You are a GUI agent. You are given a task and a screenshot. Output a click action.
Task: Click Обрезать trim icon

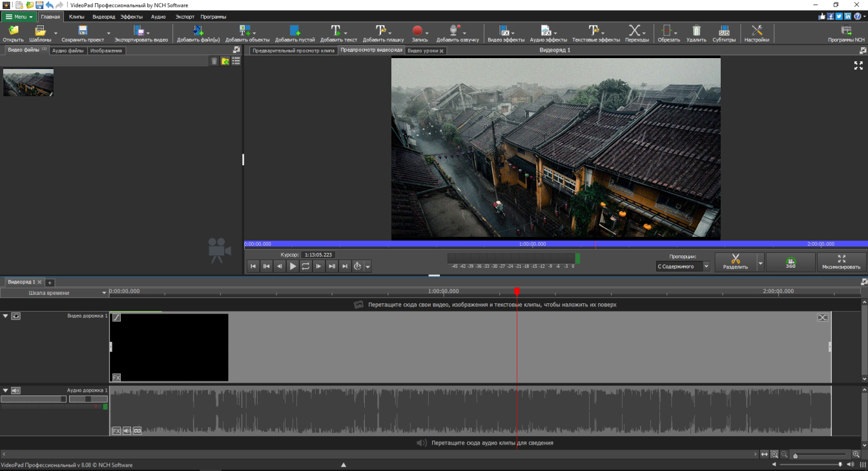[x=667, y=30]
